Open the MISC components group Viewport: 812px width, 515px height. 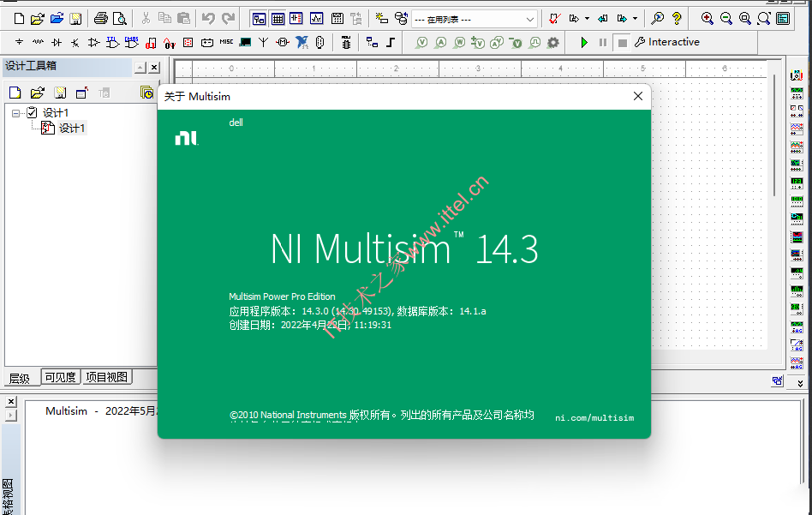pos(226,42)
